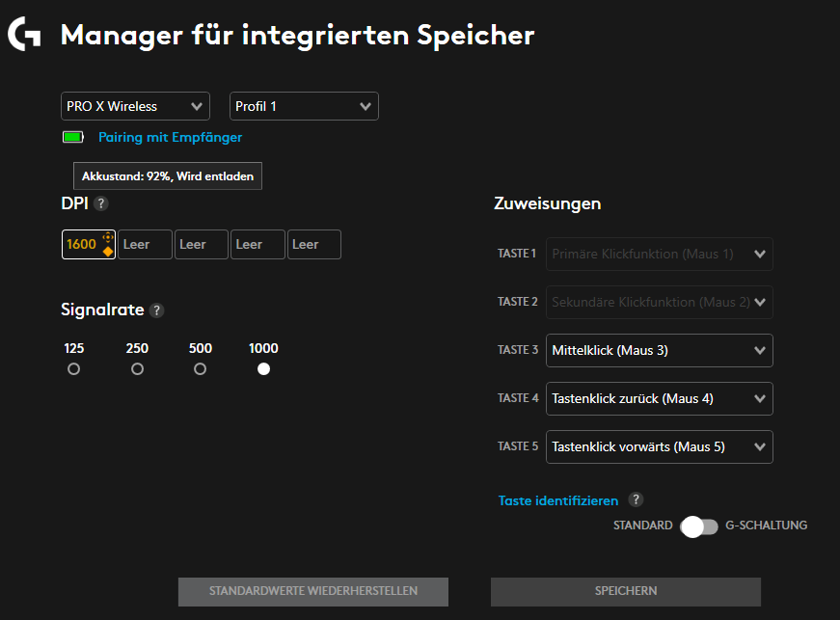Click the TASTE 2 label
Screen dimensions: 840x620
pos(518,302)
